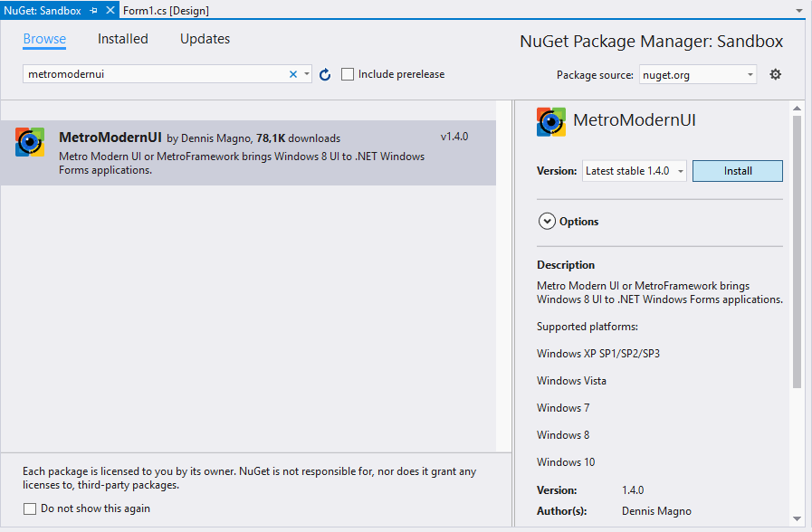This screenshot has height=532, width=812.
Task: Switch to the Installed tab
Action: tap(123, 39)
